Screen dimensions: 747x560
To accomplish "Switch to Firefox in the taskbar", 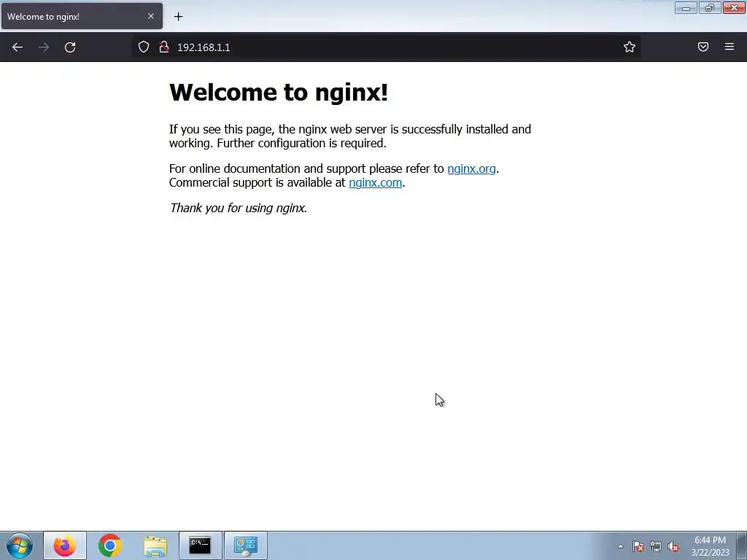I will pos(65,545).
